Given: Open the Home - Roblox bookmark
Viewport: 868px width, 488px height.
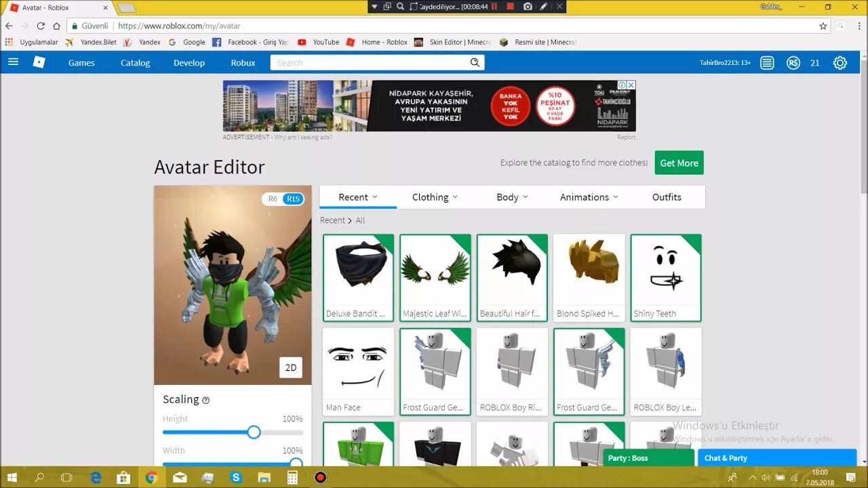Looking at the screenshot, I should (377, 42).
